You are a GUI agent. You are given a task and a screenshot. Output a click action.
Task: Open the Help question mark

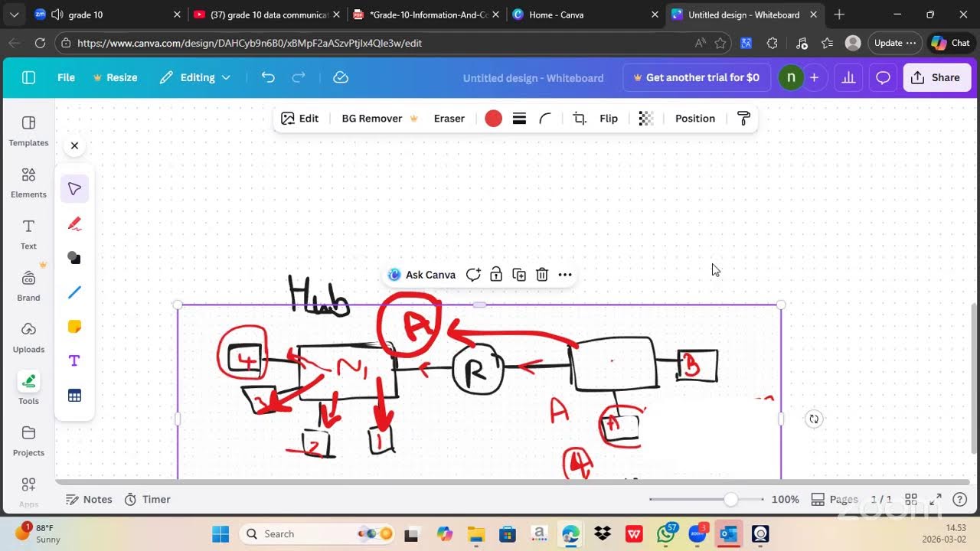959,499
